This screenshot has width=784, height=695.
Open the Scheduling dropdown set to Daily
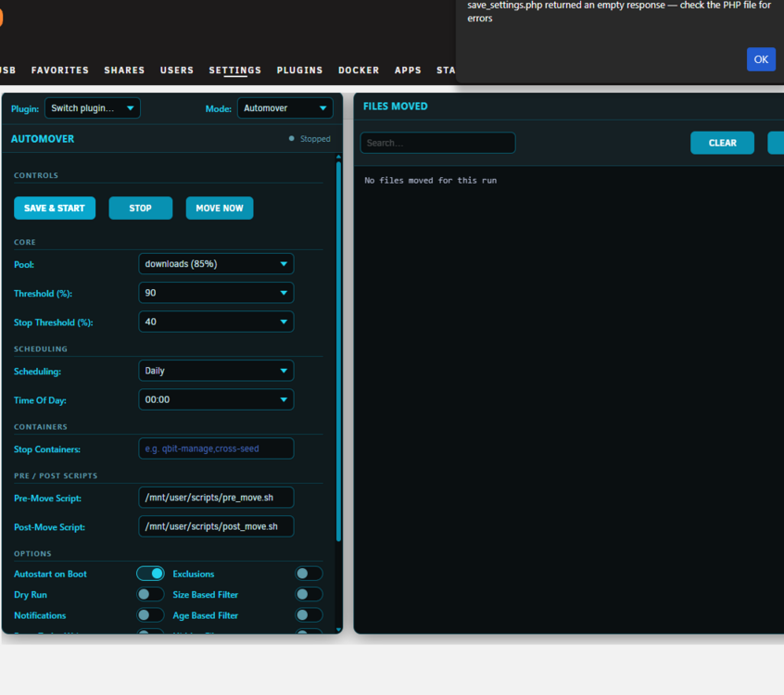[216, 371]
